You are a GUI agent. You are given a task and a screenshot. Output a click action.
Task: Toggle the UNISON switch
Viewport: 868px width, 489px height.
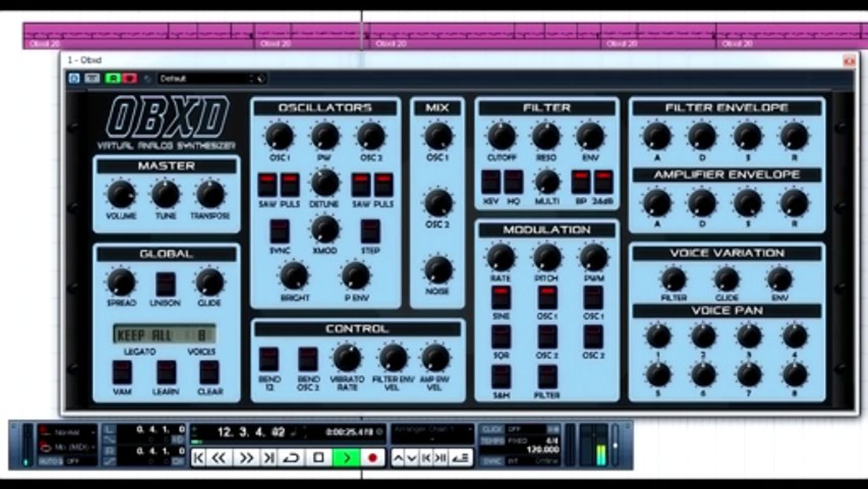[165, 284]
